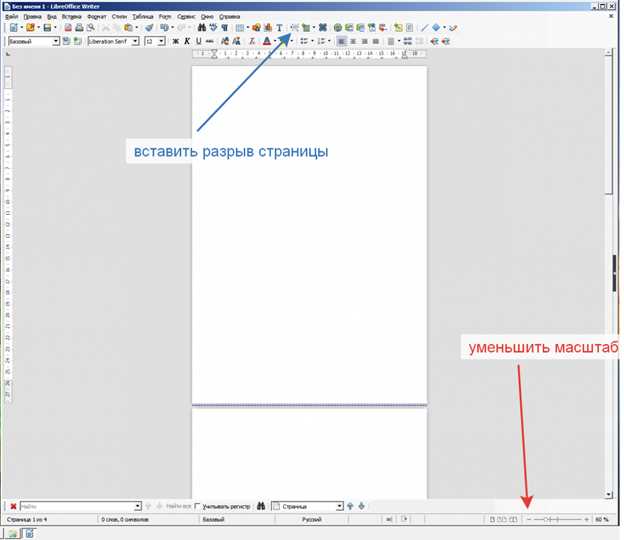624x540 pixels.
Task: Open dropdown arrow next to Save icon
Action: tap(55, 28)
